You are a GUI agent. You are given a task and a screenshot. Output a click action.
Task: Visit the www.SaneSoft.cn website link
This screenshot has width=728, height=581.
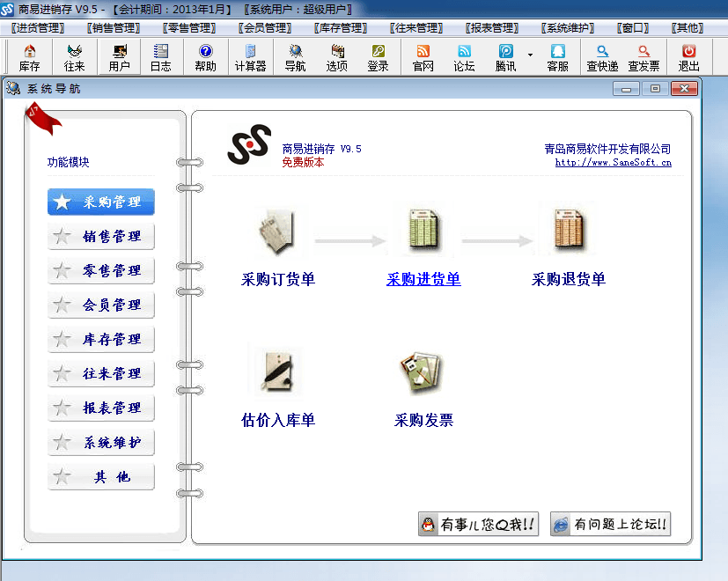pyautogui.click(x=613, y=162)
